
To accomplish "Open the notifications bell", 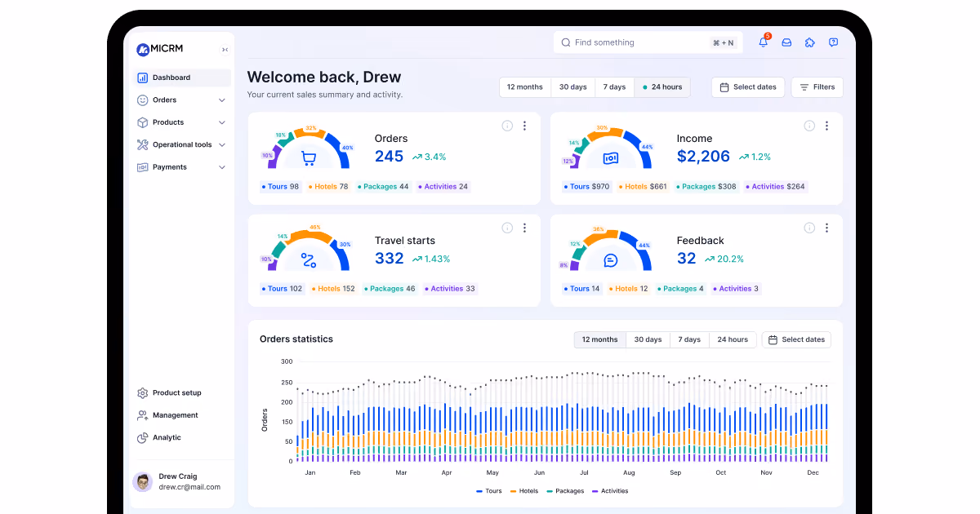I will point(764,42).
